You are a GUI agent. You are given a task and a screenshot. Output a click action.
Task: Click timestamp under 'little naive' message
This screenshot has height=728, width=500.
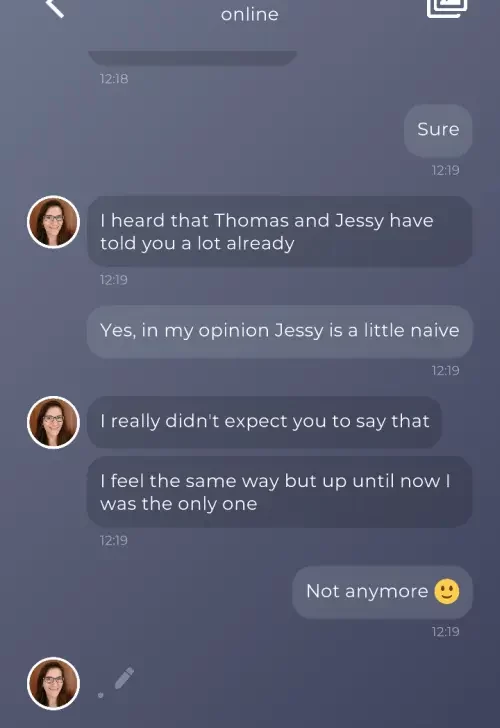445,370
